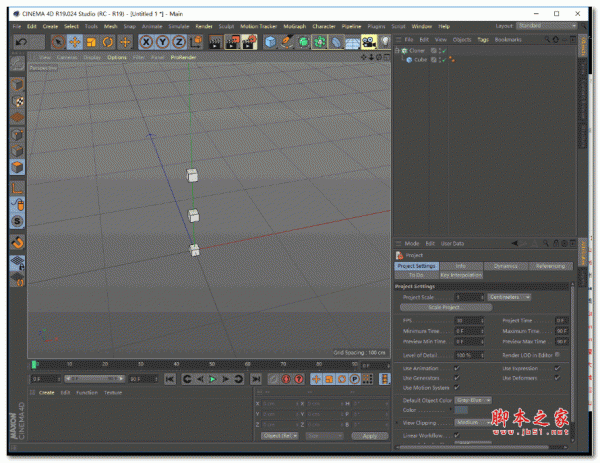This screenshot has height=463, width=600.
Task: Toggle Use Motion System checkbox
Action: [457, 388]
